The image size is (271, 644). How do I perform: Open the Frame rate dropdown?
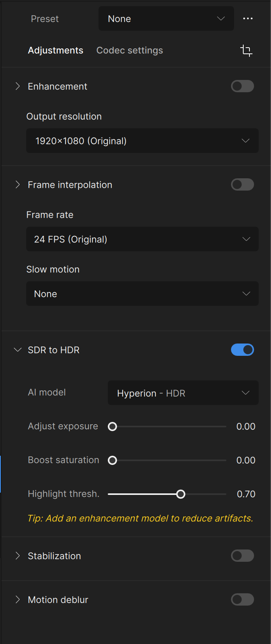click(142, 239)
